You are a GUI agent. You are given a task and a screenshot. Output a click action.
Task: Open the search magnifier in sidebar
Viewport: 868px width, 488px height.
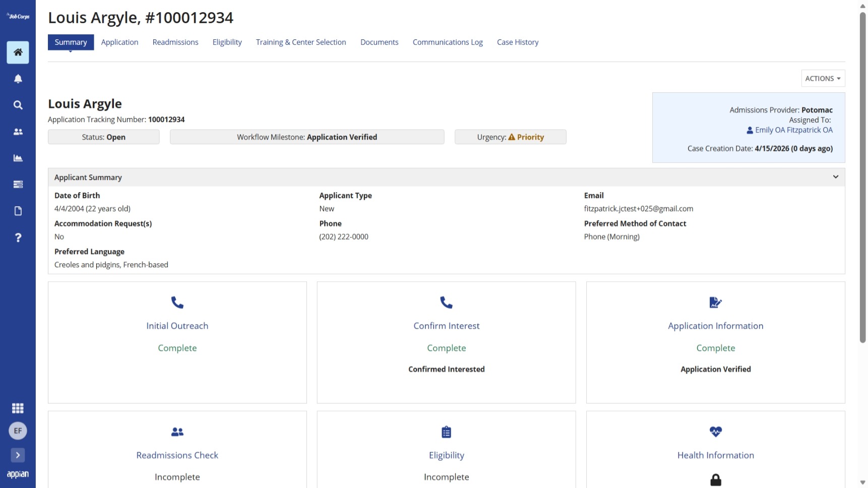18,105
